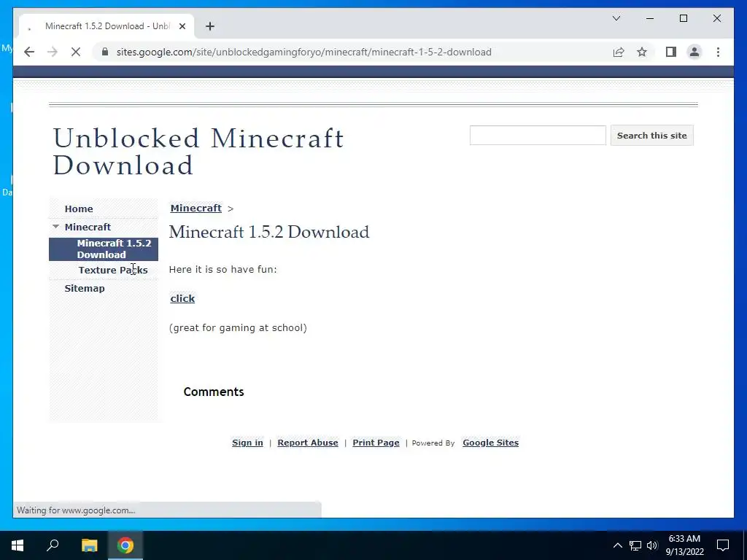Click the Comments heading

[x=214, y=392]
